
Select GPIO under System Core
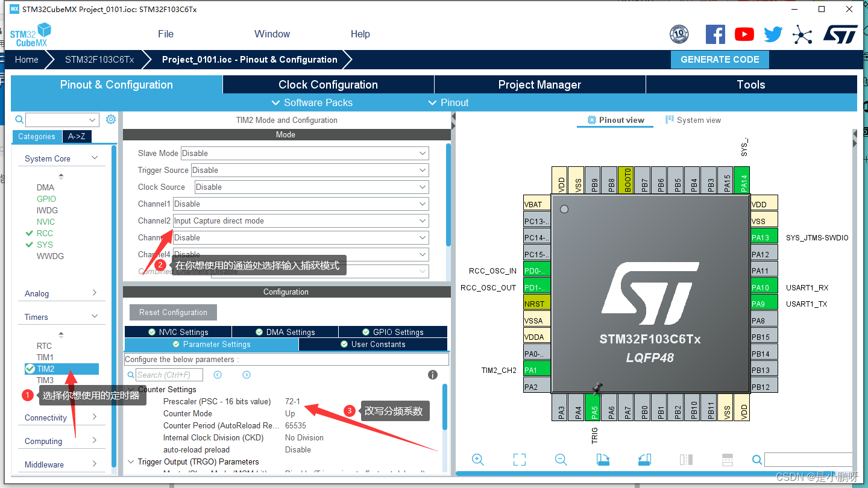tap(46, 199)
